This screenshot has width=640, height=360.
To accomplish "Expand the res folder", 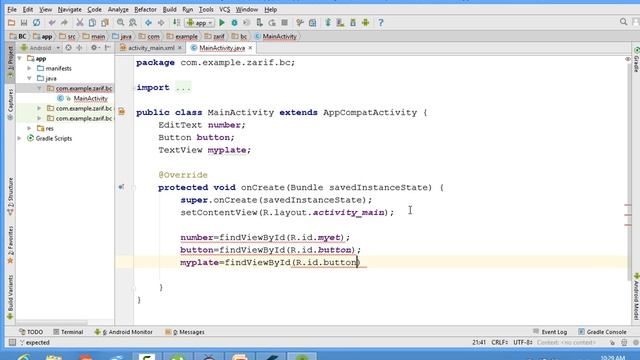I will pos(29,128).
